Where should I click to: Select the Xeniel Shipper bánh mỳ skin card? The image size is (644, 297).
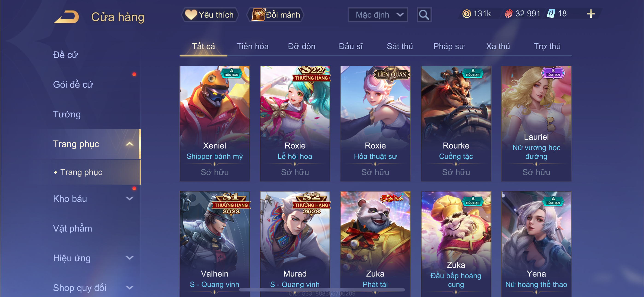pos(214,123)
